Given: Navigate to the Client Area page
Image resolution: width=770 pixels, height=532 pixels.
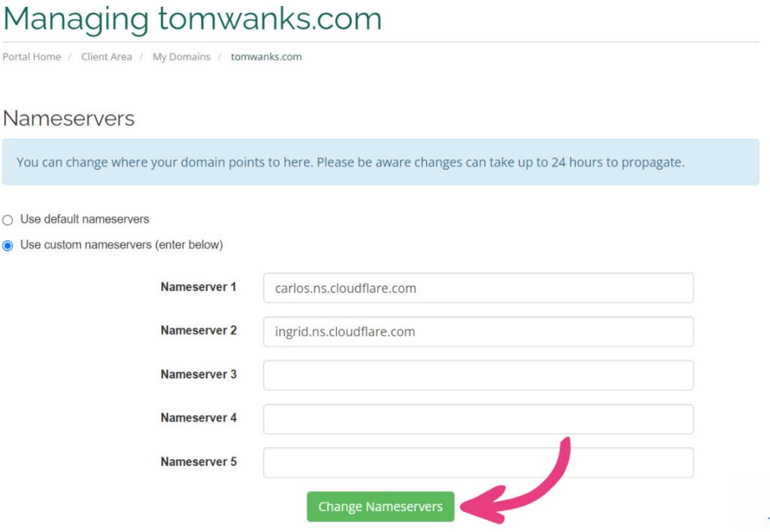Looking at the screenshot, I should 106,56.
